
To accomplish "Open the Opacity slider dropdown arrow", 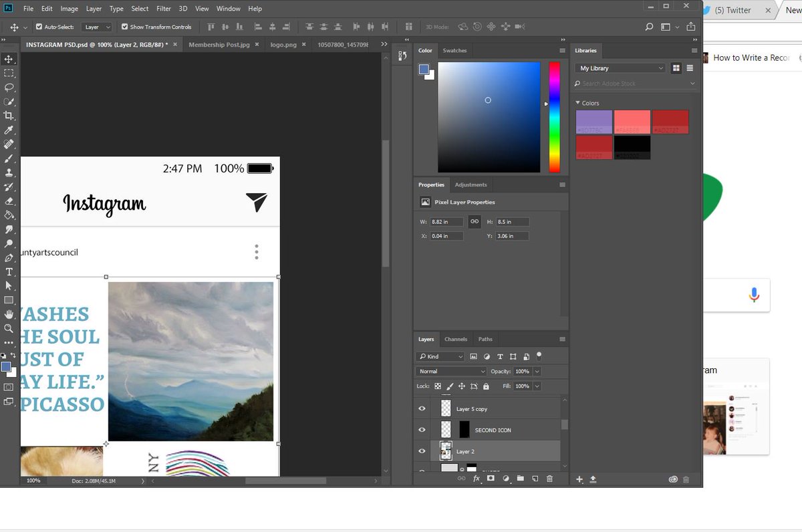I will coord(537,371).
